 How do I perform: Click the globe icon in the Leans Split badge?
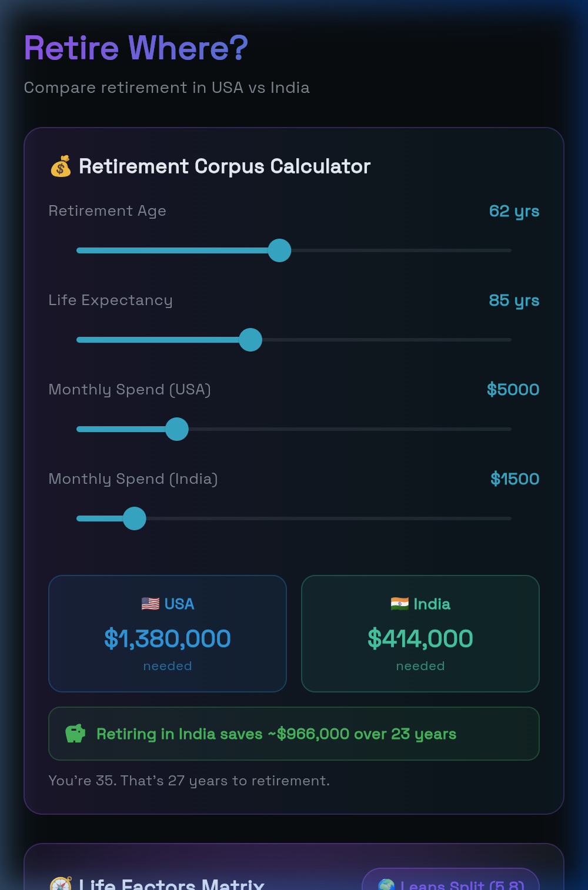pyautogui.click(x=387, y=884)
